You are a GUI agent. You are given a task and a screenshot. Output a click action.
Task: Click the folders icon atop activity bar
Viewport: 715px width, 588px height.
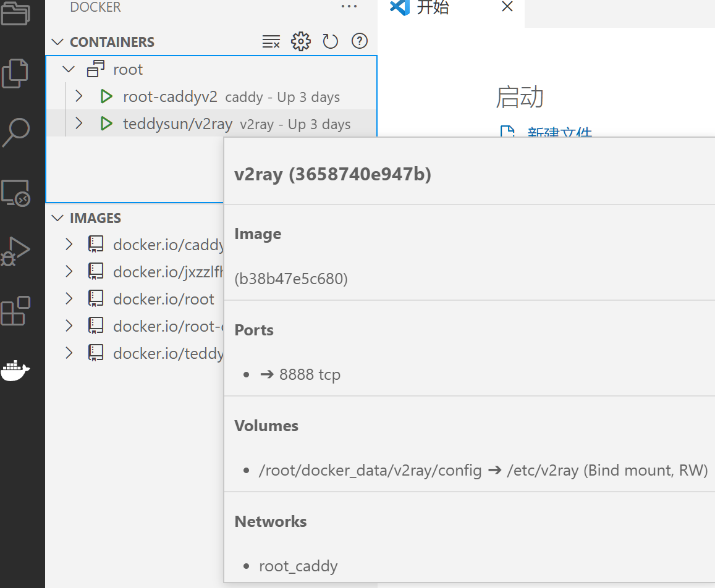15,13
